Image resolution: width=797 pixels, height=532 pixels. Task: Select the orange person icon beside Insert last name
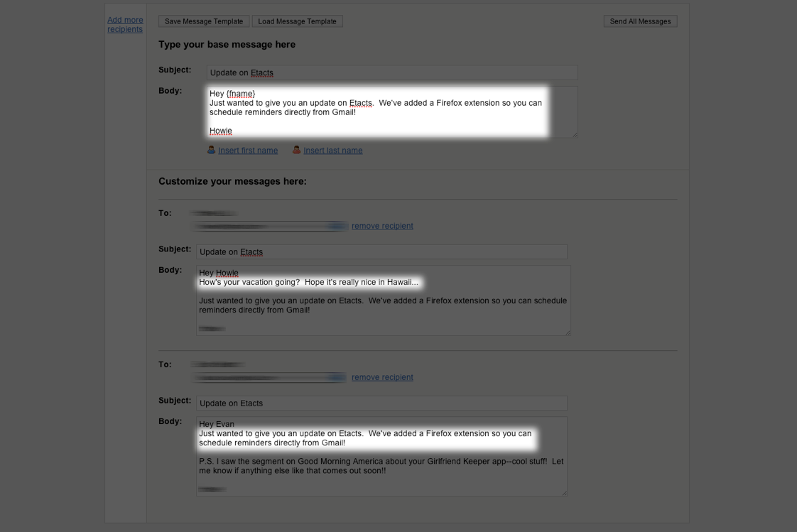coord(296,150)
